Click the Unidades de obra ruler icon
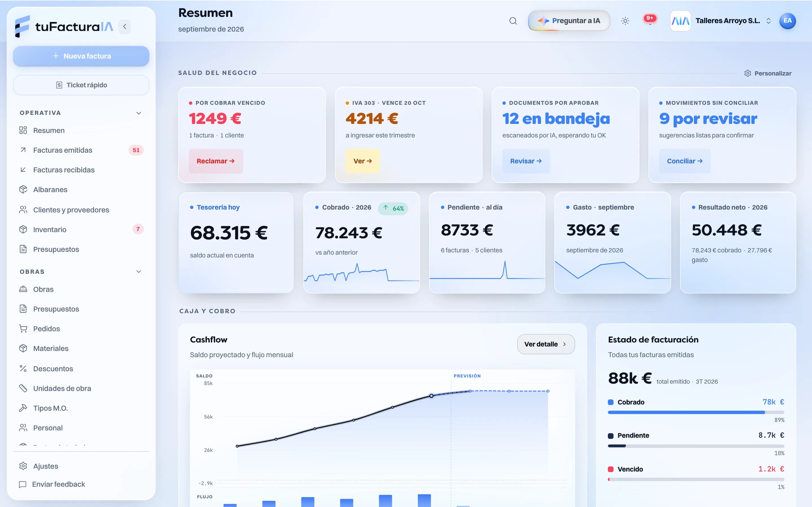 point(23,388)
